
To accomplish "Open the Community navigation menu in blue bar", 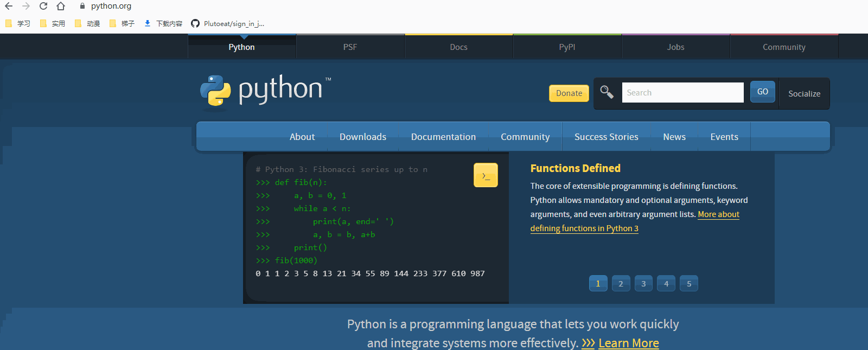I will [525, 137].
